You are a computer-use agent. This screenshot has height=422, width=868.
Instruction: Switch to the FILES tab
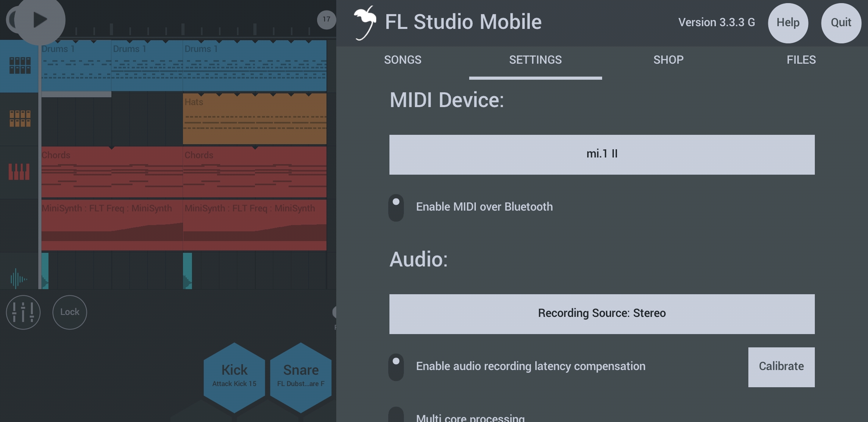[x=801, y=60]
